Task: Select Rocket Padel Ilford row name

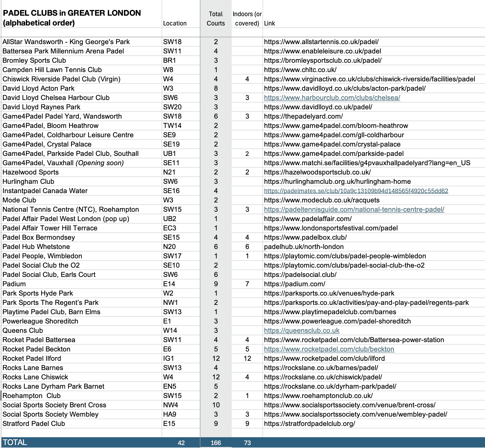Action: pyautogui.click(x=32, y=359)
